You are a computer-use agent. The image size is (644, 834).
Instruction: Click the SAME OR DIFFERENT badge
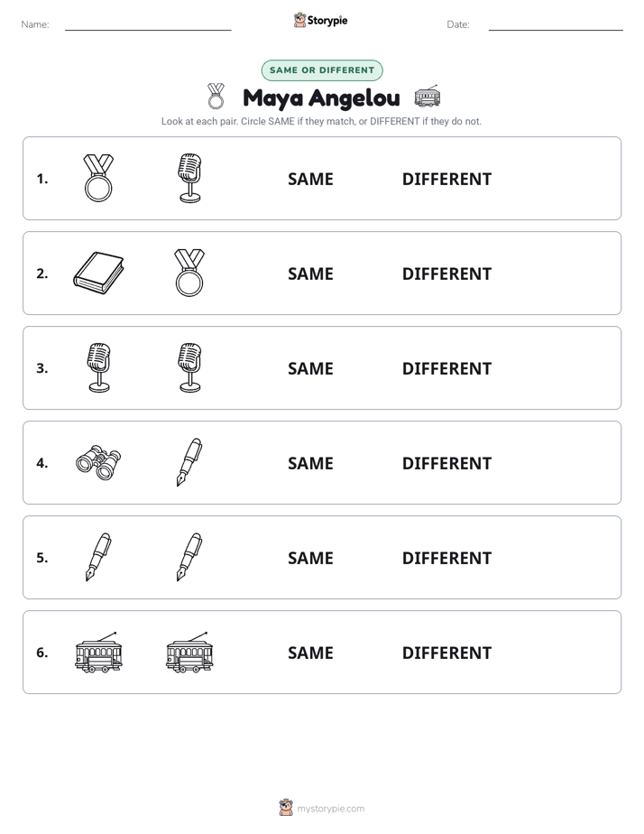tap(322, 70)
